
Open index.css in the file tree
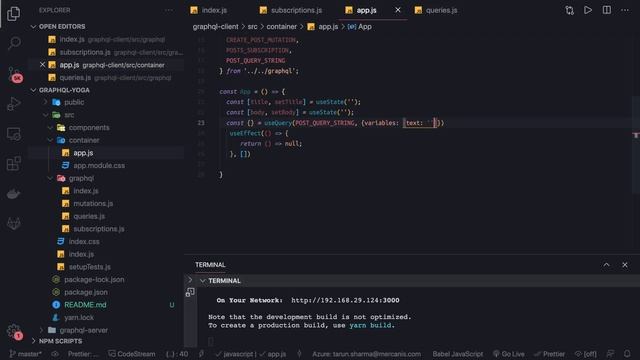pos(84,241)
